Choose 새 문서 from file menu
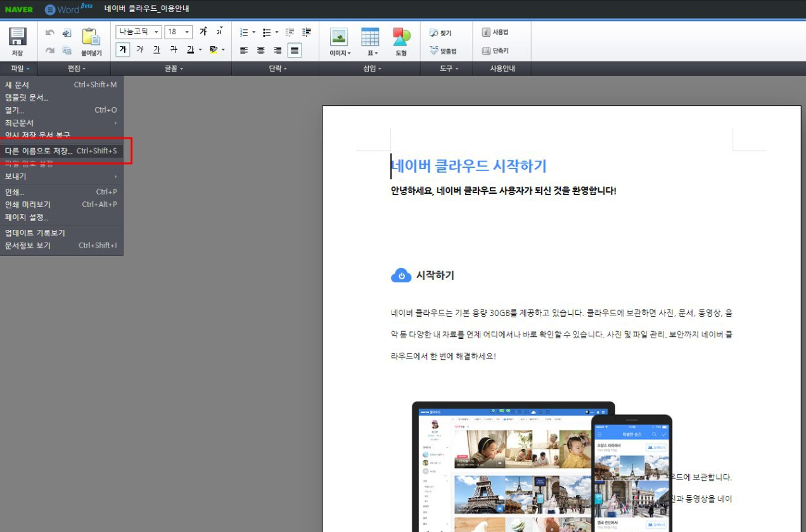This screenshot has height=532, width=806. 61,84
